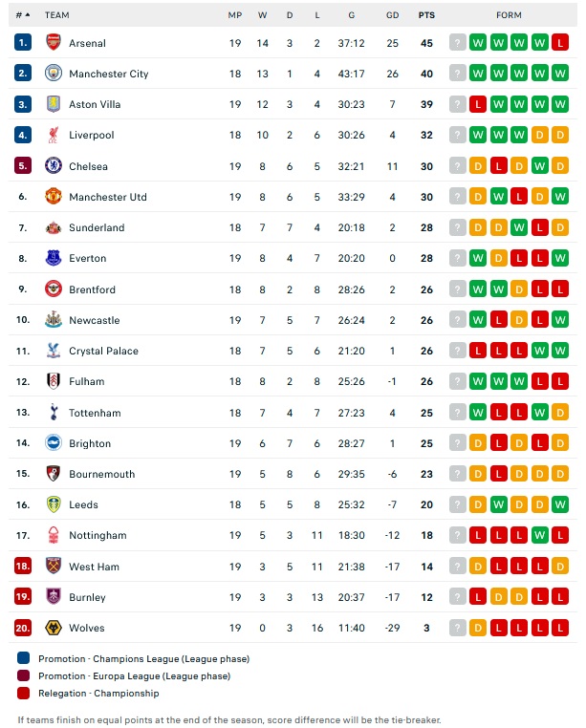Click Arsenal's most recent loss form badge
The image size is (586, 728).
click(560, 43)
